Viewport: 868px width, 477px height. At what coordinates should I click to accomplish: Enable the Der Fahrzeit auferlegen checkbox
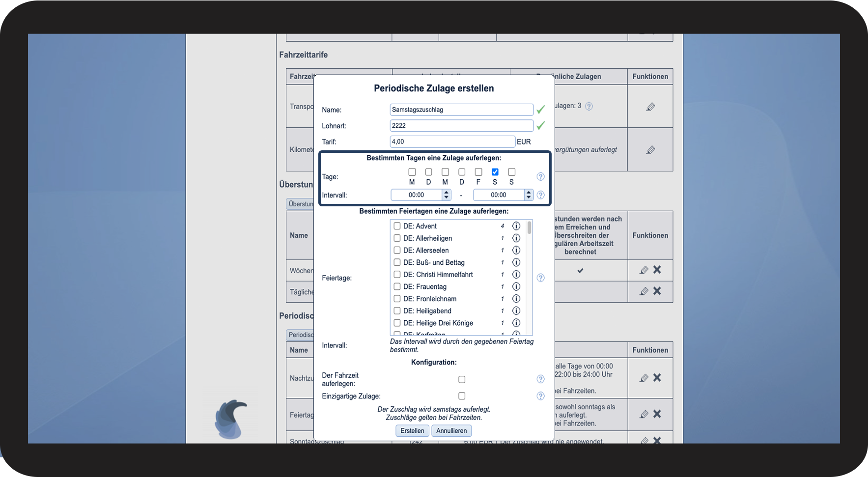(x=462, y=379)
